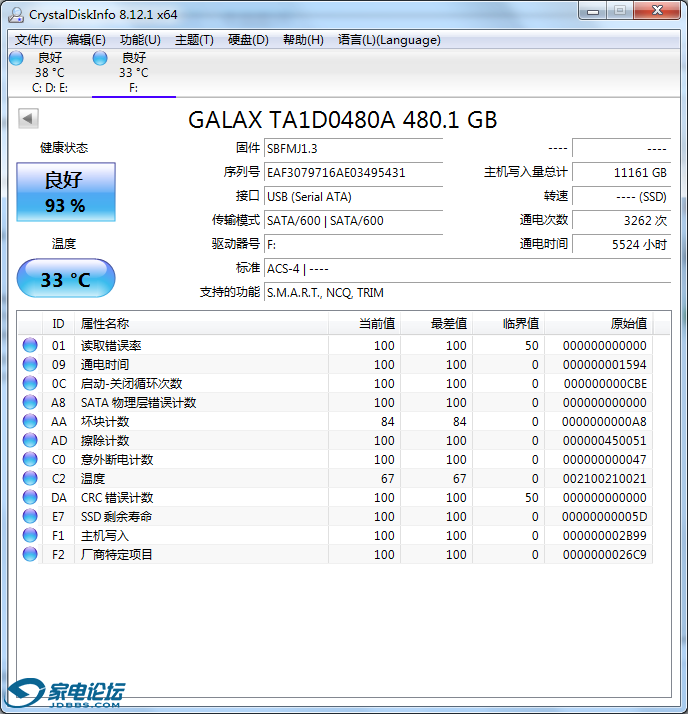Image resolution: width=688 pixels, height=714 pixels.
Task: Open the 文件(F) menu
Action: click(x=33, y=40)
